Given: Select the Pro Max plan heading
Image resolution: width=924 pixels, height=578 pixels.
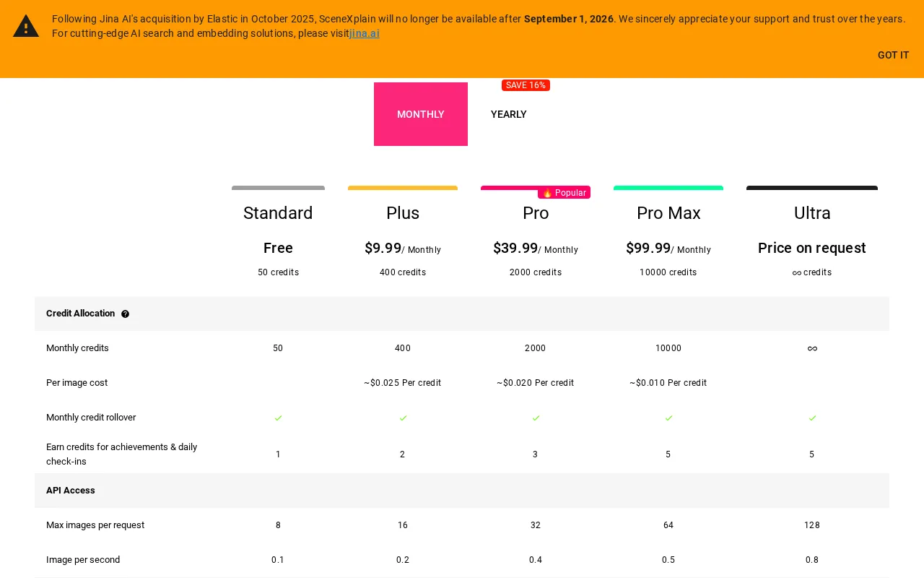Looking at the screenshot, I should pyautogui.click(x=668, y=213).
